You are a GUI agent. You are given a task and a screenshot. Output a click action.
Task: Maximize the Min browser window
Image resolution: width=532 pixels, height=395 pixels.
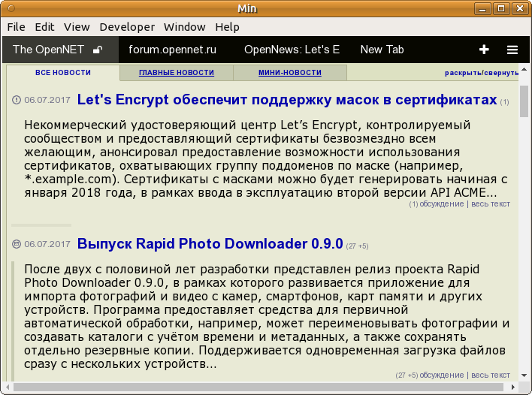(x=500, y=8)
